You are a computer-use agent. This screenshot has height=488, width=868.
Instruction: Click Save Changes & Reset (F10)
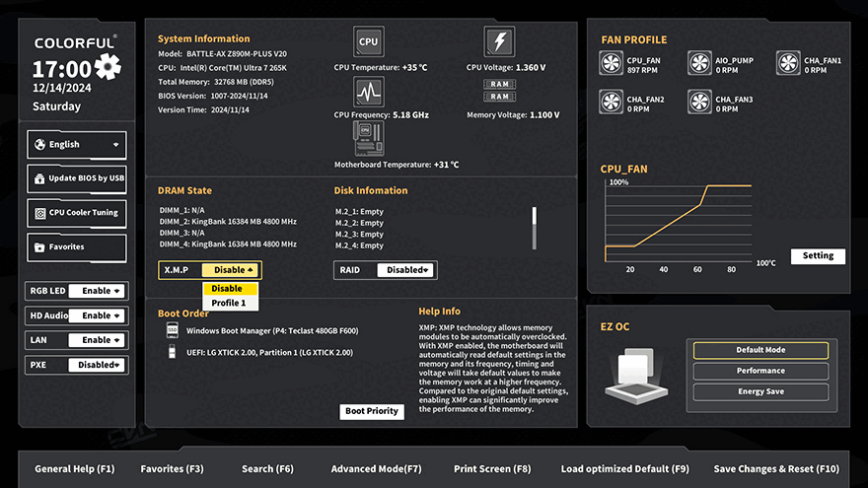(776, 468)
